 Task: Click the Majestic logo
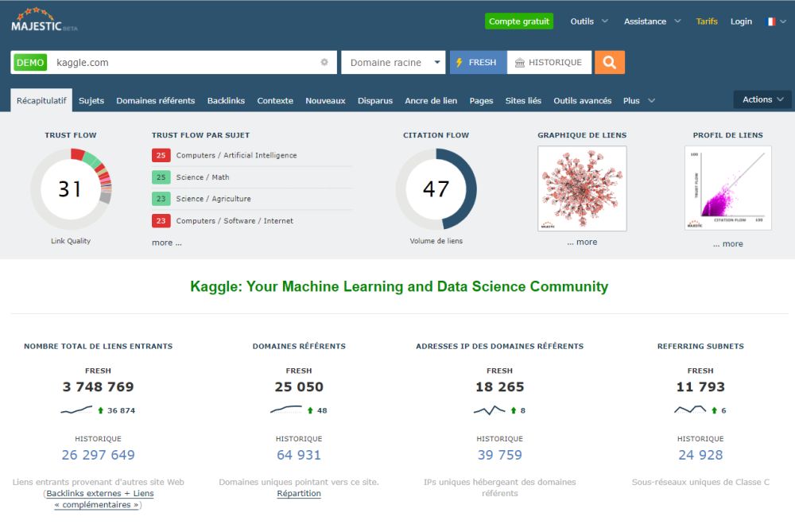(44, 21)
